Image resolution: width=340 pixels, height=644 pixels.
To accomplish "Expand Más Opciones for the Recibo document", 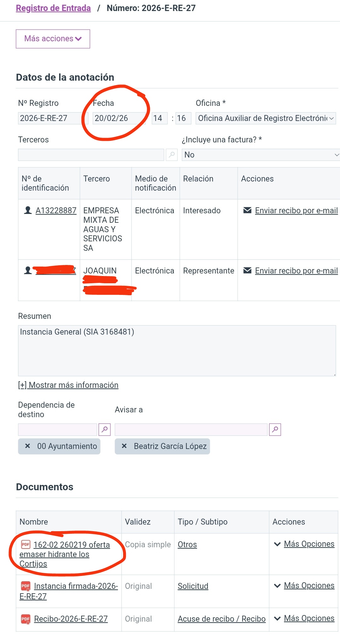I will click(305, 618).
